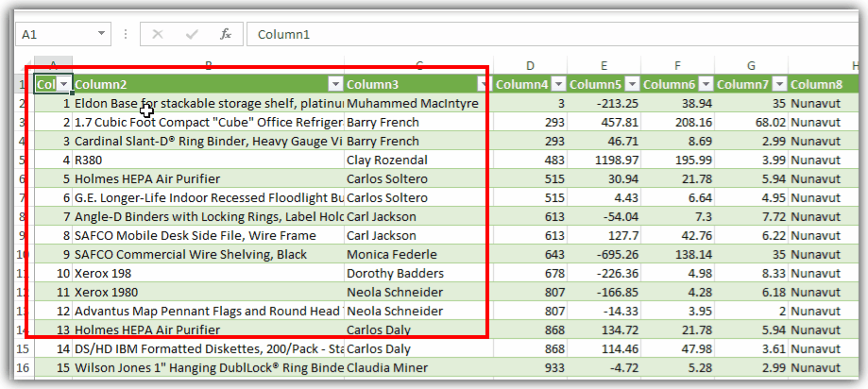Open the Name Box dropdown arrow
The width and height of the screenshot is (868, 389).
(x=101, y=34)
